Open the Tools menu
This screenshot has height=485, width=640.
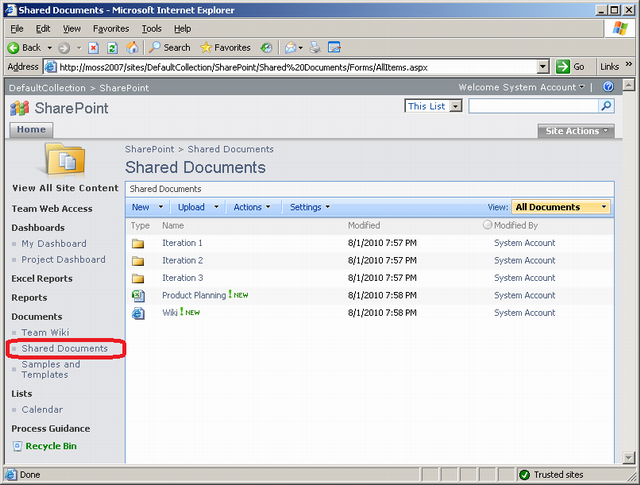[x=152, y=29]
